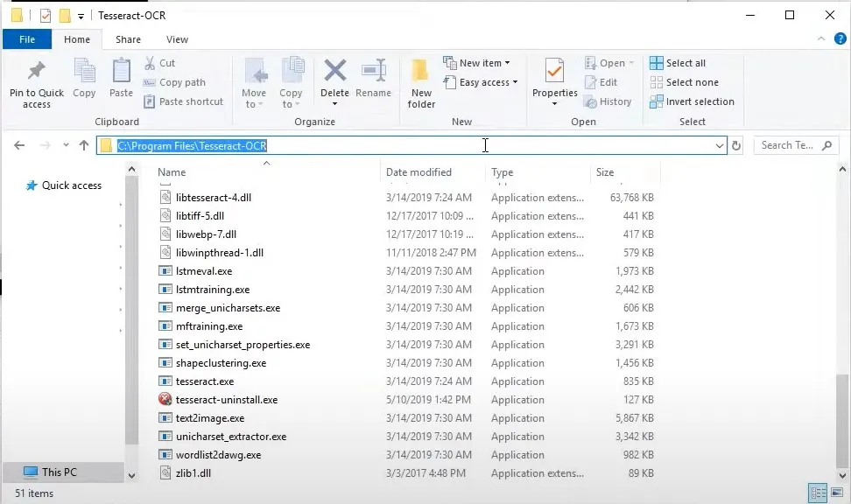The width and height of the screenshot is (851, 504).
Task: Open the Delete dropdown arrow
Action: 334,104
